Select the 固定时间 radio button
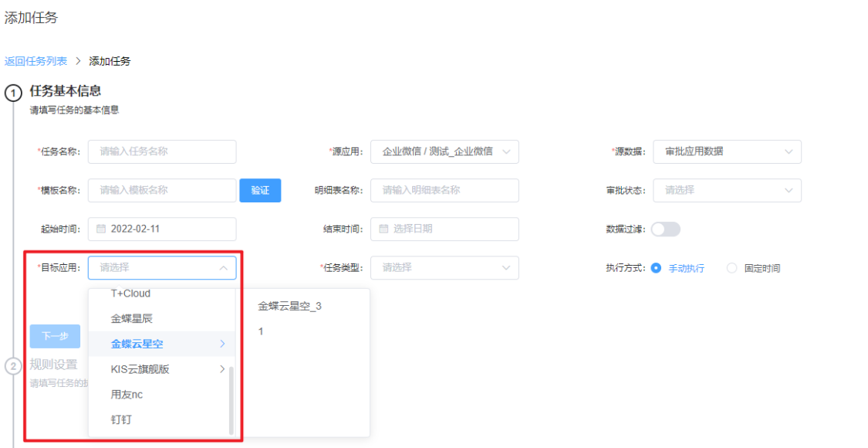The image size is (868, 448). (x=732, y=268)
